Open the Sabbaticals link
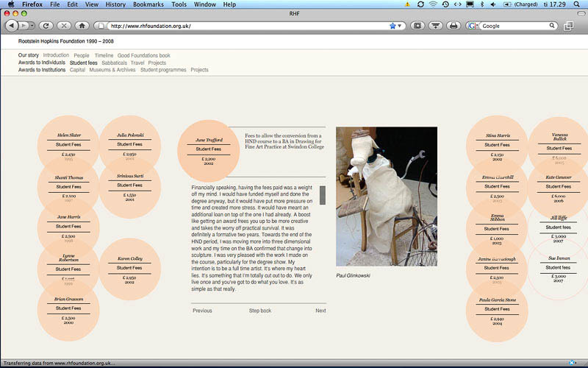 pos(115,63)
